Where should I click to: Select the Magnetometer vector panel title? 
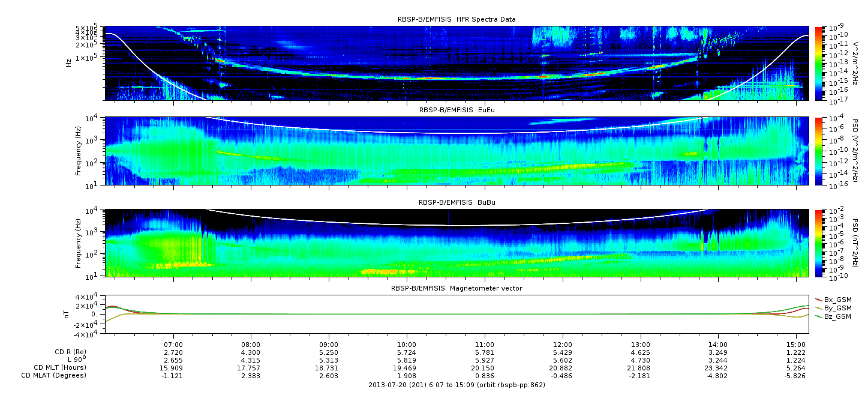[456, 289]
